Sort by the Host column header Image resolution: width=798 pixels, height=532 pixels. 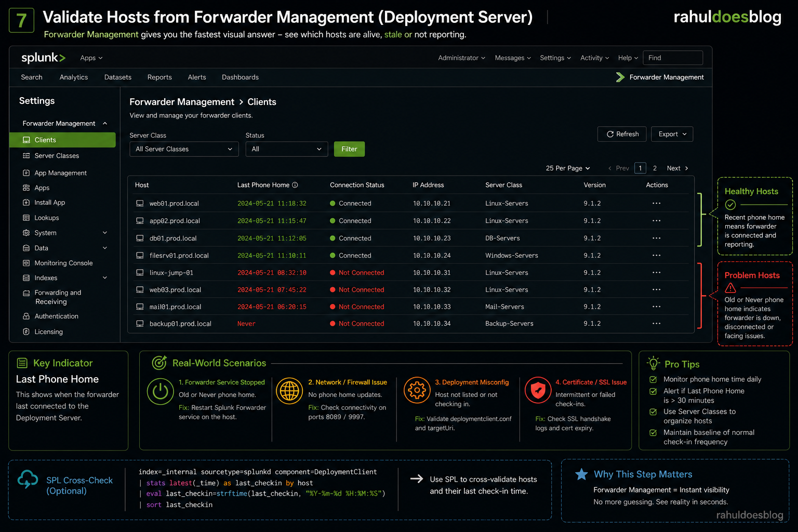(x=142, y=185)
